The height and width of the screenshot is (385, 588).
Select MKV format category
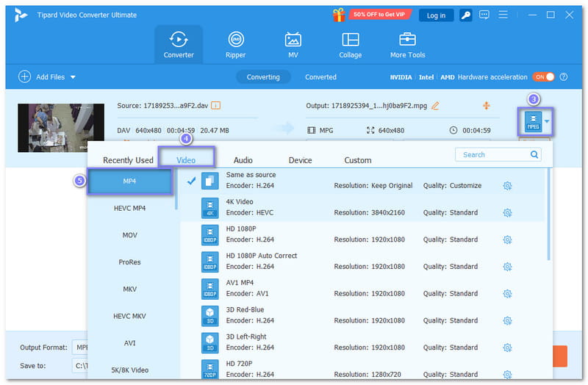coord(130,289)
